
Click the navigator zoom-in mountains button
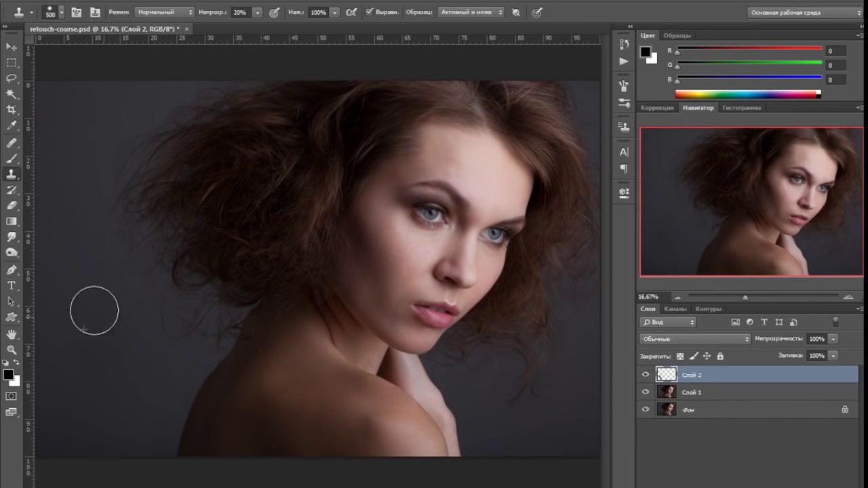click(848, 297)
